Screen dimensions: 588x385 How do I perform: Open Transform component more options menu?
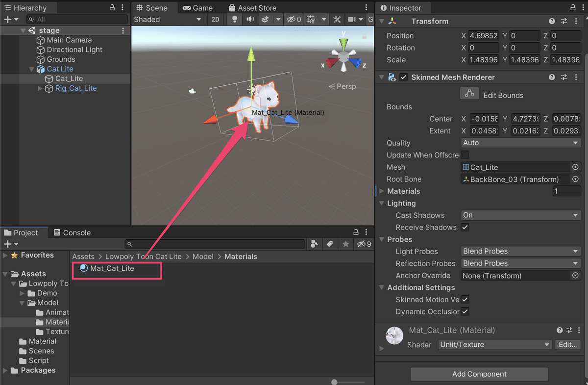[576, 21]
